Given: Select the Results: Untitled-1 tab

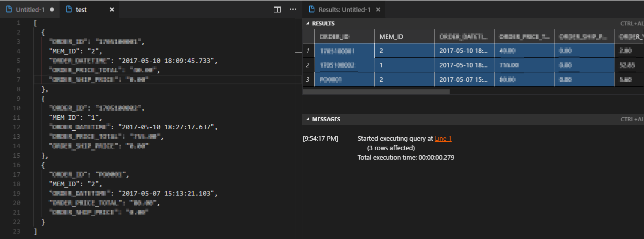Looking at the screenshot, I should point(344,9).
